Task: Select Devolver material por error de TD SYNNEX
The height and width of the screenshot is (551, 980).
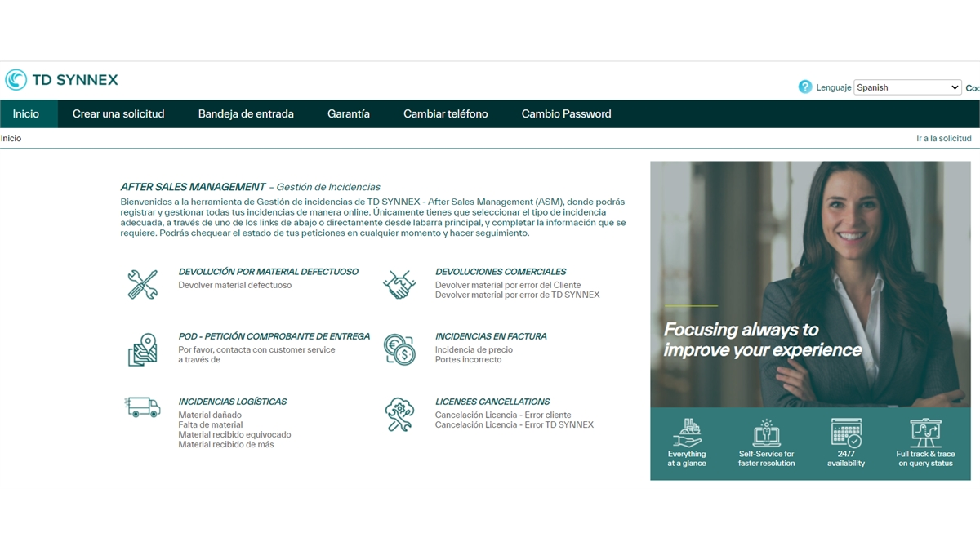Action: pos(518,295)
